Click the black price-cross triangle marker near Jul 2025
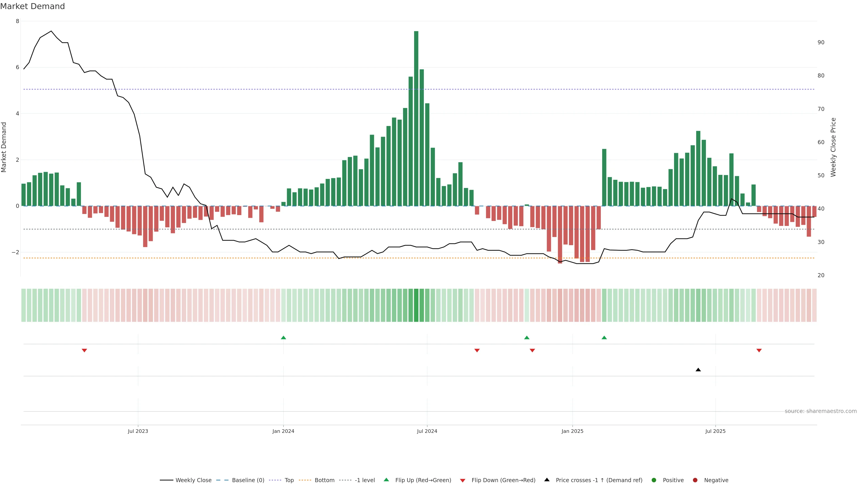The width and height of the screenshot is (868, 488). tap(698, 370)
